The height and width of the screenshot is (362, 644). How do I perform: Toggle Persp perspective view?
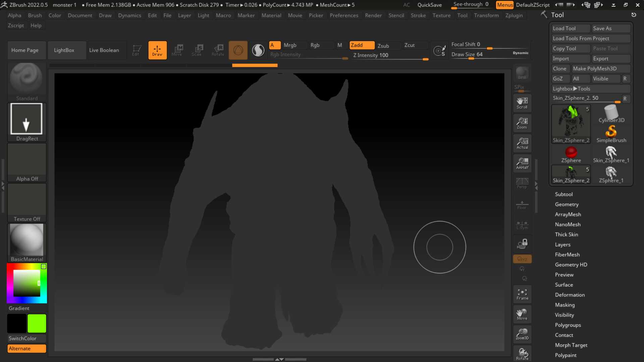(522, 183)
